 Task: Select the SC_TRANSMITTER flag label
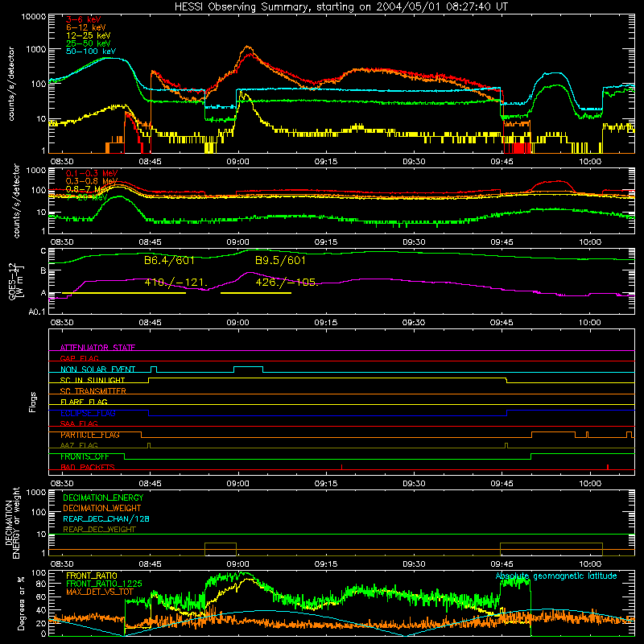click(x=93, y=391)
